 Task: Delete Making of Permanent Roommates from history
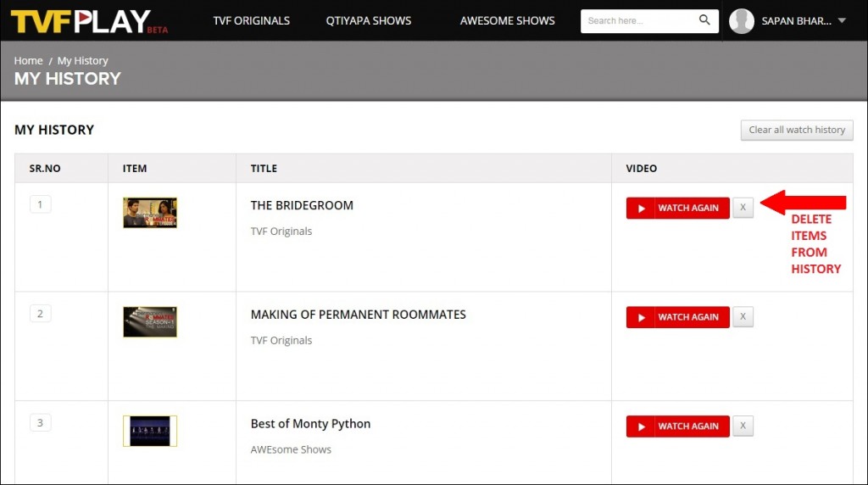coord(743,316)
